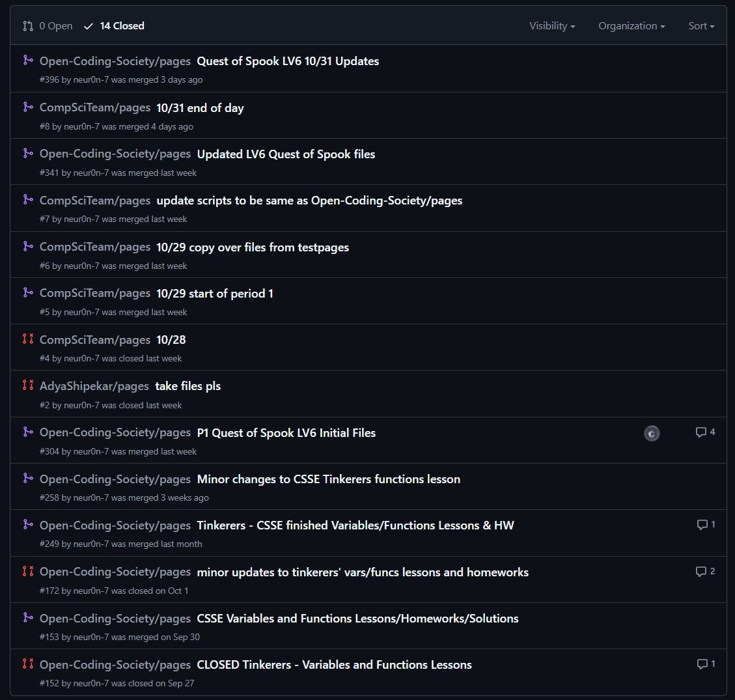The image size is (735, 700).
Task: Open the Sort dropdown menu
Action: coord(701,26)
